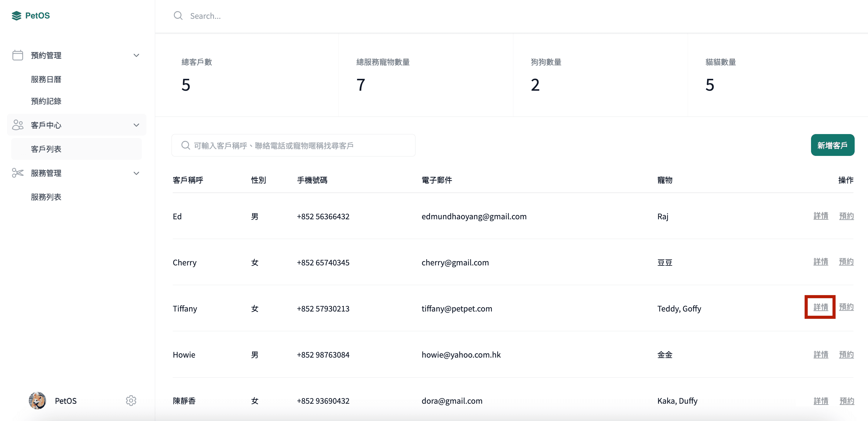This screenshot has width=868, height=421.
Task: Open 詳情 for customer 陳靜香
Action: tap(820, 401)
